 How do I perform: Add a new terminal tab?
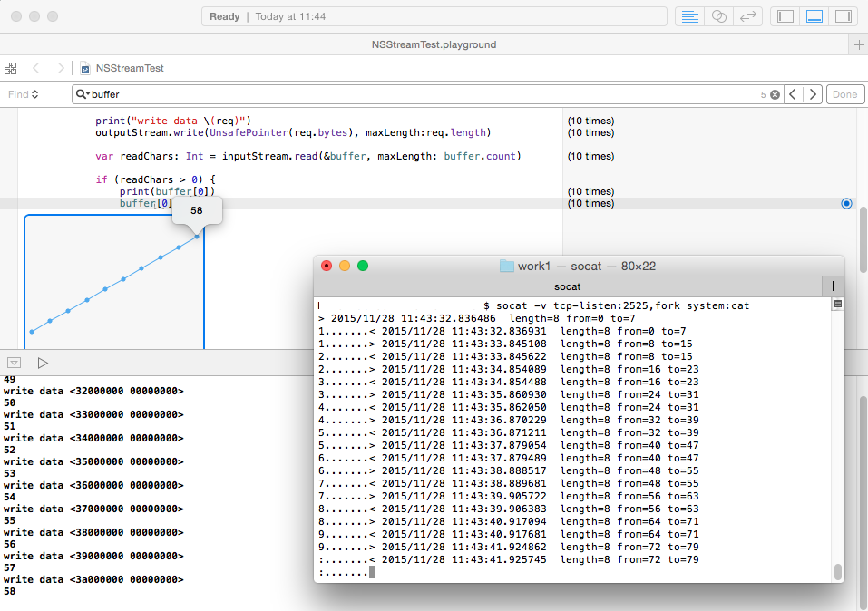[834, 286]
